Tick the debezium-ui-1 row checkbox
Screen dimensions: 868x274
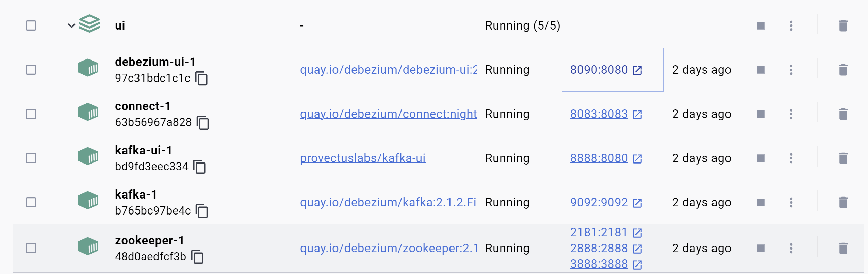[x=31, y=70]
